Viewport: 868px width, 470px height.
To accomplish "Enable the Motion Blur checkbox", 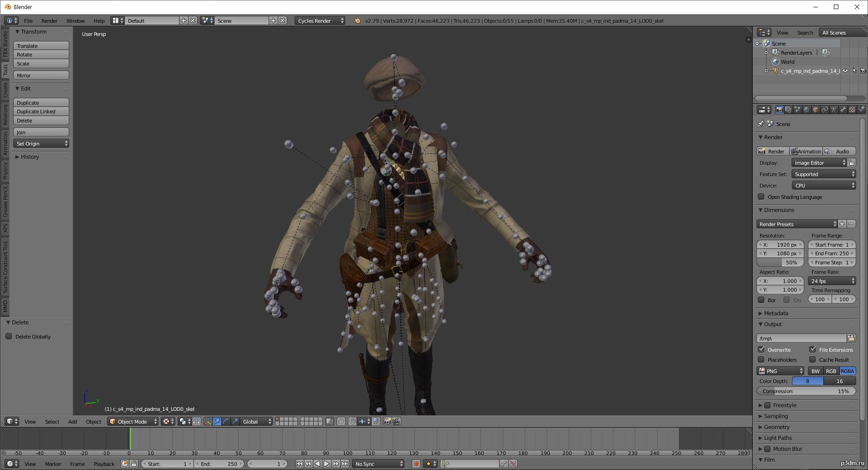I will [x=767, y=449].
